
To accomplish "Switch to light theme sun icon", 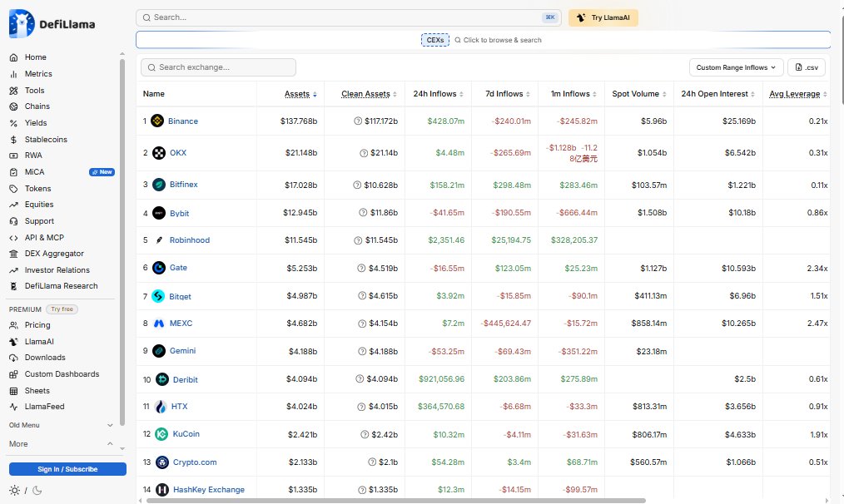I will pyautogui.click(x=14, y=490).
